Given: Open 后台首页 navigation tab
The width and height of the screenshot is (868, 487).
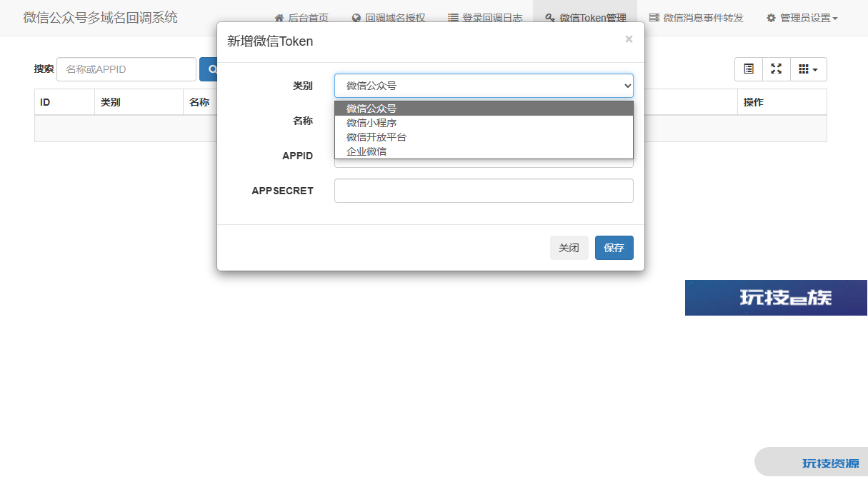Looking at the screenshot, I should tap(301, 18).
